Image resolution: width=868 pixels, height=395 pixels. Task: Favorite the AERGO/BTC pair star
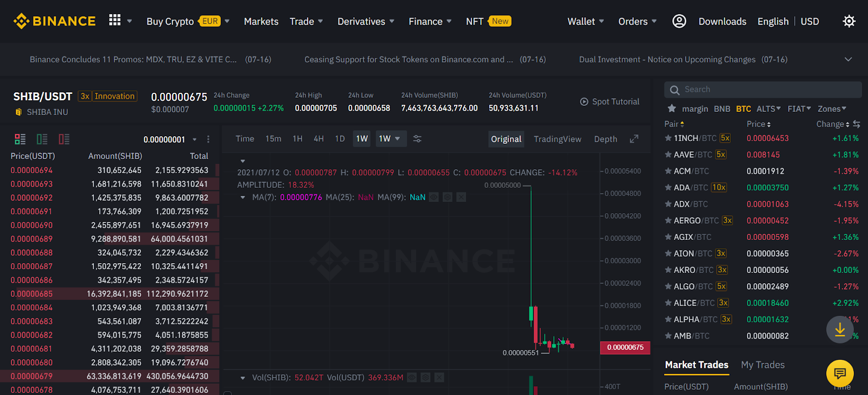[x=668, y=221]
